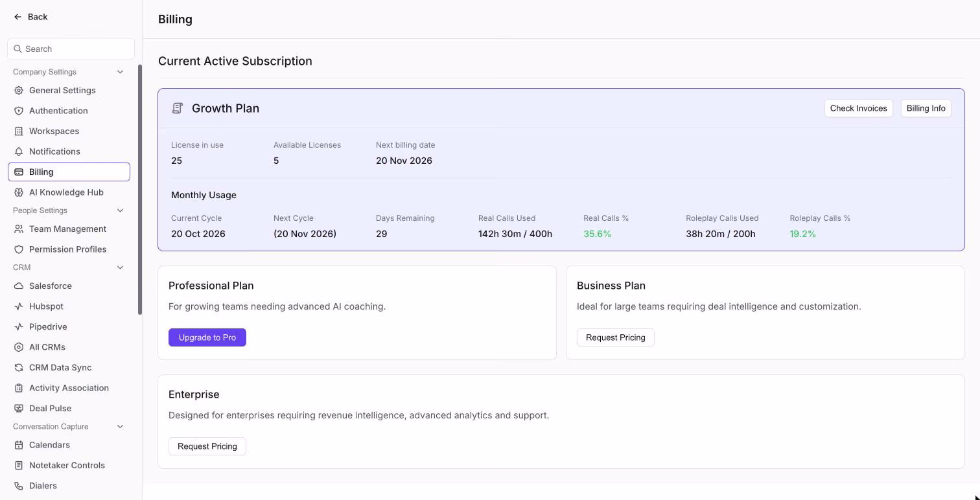This screenshot has height=500, width=980.
Task: Collapse the CRM section chevron
Action: (x=120, y=267)
